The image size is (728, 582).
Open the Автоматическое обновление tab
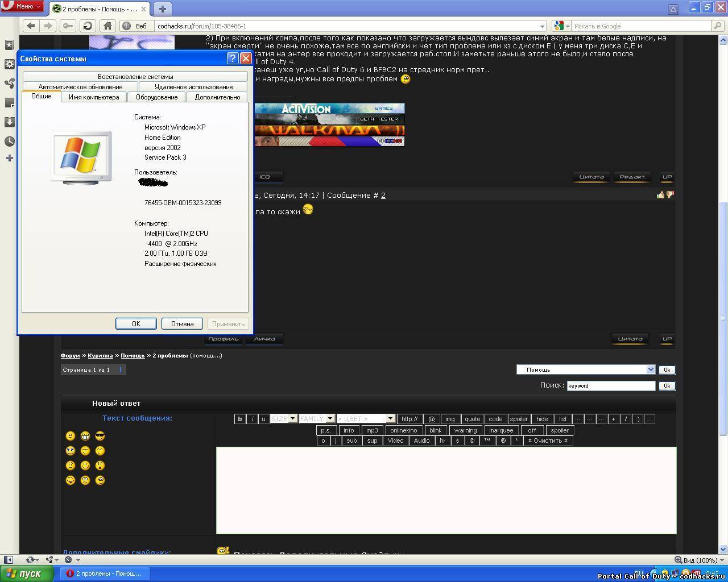(80, 87)
